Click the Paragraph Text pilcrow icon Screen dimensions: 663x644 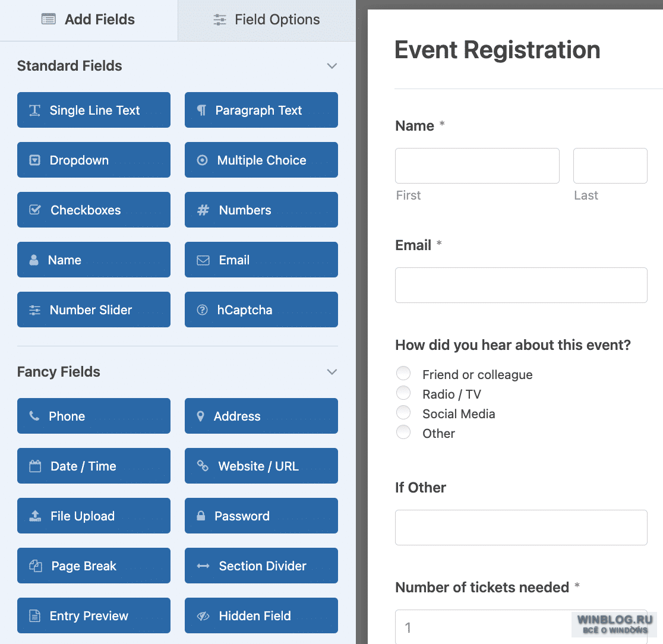pos(201,111)
